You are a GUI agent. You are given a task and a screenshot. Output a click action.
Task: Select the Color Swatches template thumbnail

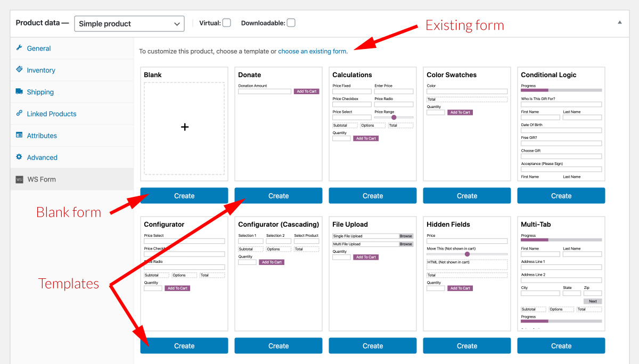pyautogui.click(x=467, y=123)
